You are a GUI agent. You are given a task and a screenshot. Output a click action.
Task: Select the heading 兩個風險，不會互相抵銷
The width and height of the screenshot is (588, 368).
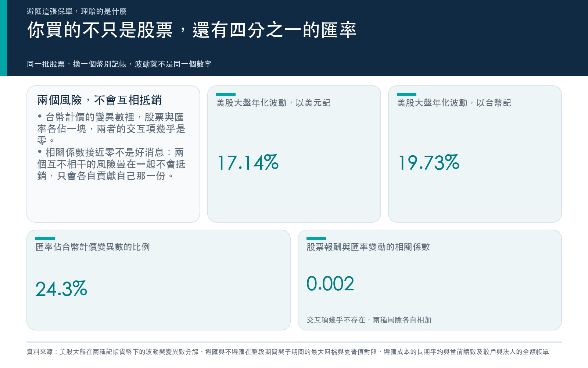tap(100, 100)
